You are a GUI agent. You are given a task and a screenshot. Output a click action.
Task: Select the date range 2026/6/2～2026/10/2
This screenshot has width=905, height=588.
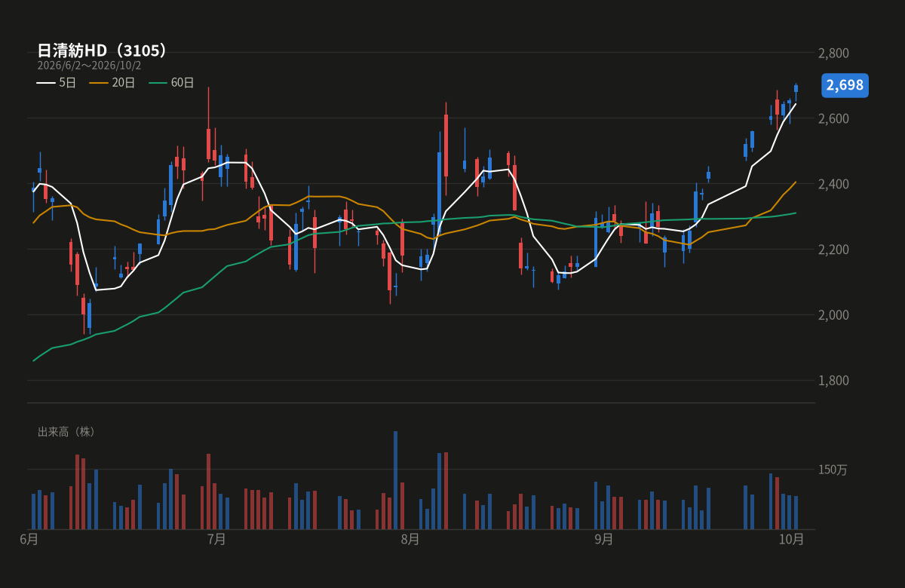(89, 66)
